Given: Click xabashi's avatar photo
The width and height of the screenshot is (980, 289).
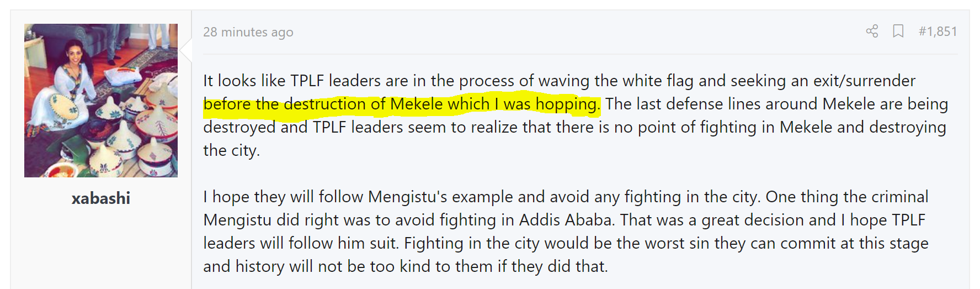Looking at the screenshot, I should (x=101, y=101).
